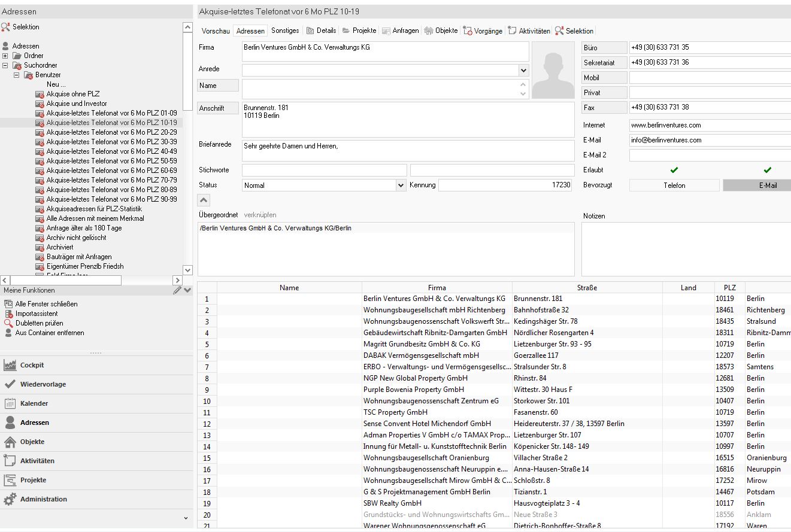This screenshot has height=532, width=791.
Task: Open the Status dropdown showing Normal
Action: [x=401, y=186]
